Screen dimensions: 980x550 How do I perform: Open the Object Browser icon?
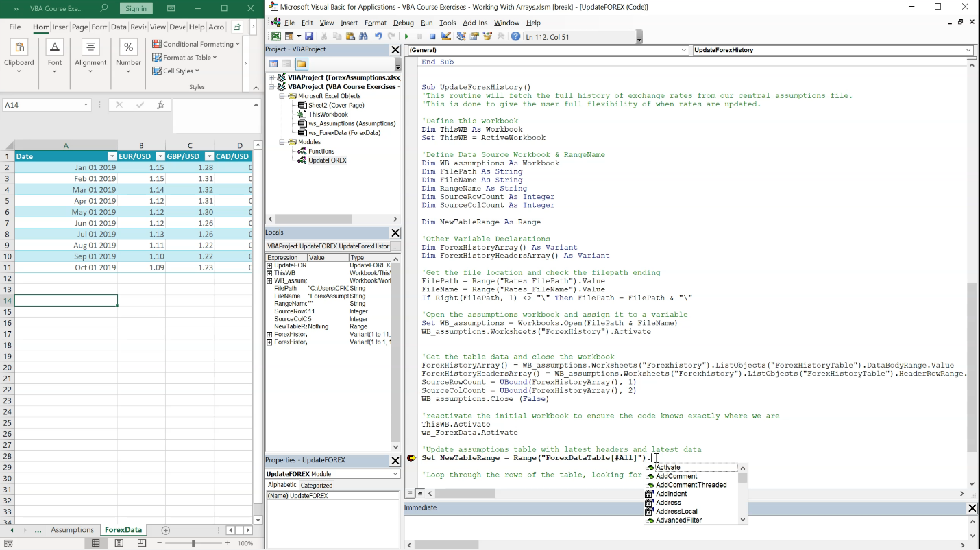point(487,36)
